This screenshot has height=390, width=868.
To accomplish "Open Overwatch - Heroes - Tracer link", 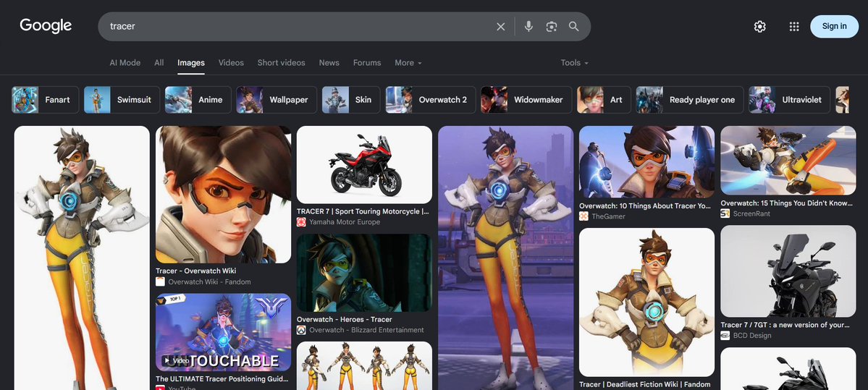I will click(x=345, y=319).
